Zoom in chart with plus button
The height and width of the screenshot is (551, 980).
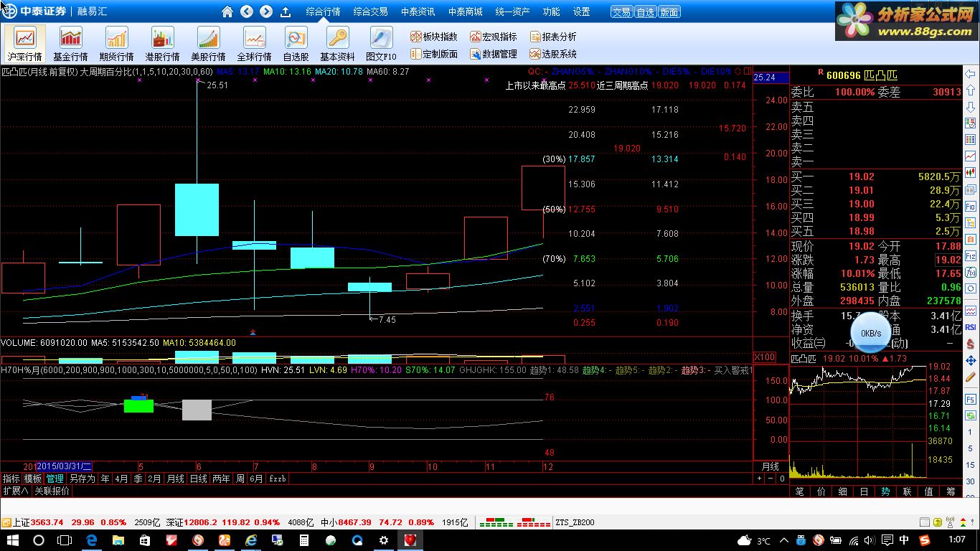(759, 479)
